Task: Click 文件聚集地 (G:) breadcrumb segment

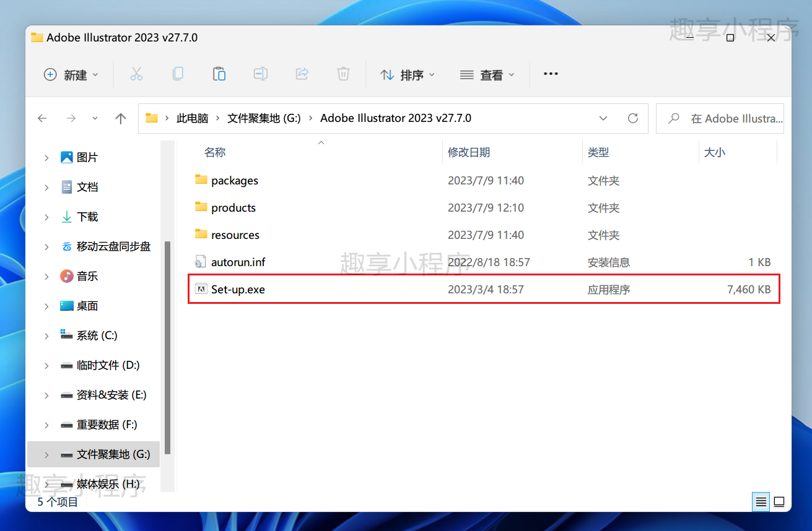Action: point(264,118)
